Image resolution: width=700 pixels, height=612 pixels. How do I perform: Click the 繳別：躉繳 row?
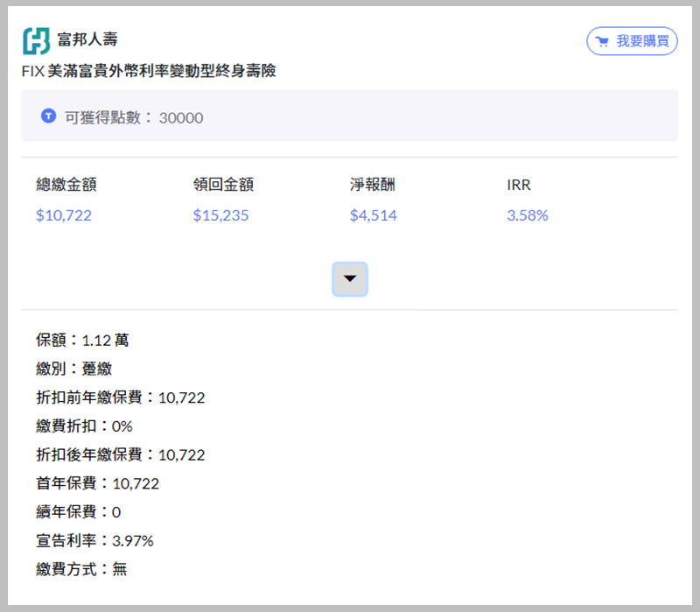click(74, 369)
